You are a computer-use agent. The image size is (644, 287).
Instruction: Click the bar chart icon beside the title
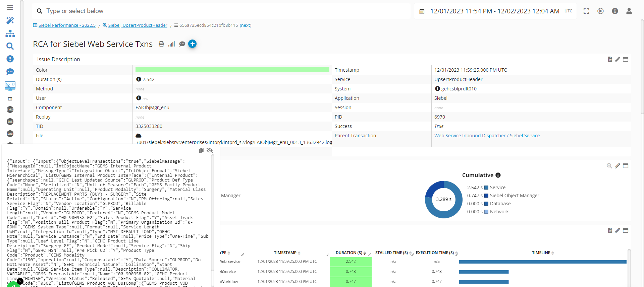(172, 44)
